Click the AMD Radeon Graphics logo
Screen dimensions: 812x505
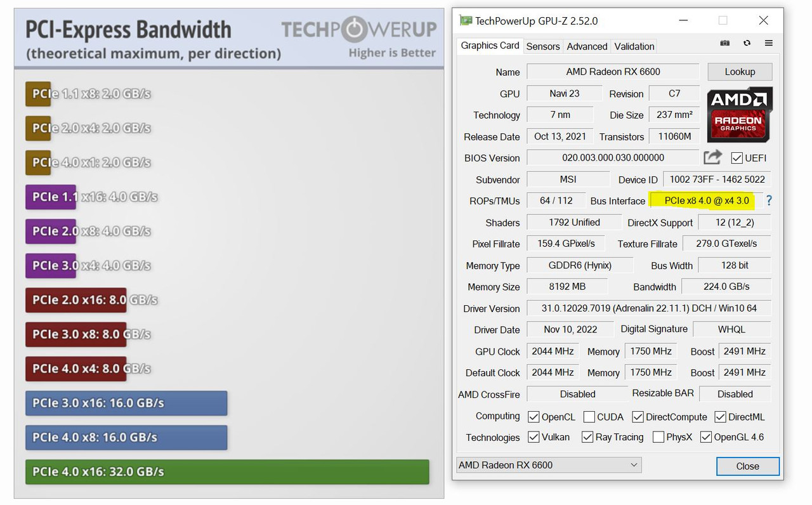pyautogui.click(x=740, y=114)
